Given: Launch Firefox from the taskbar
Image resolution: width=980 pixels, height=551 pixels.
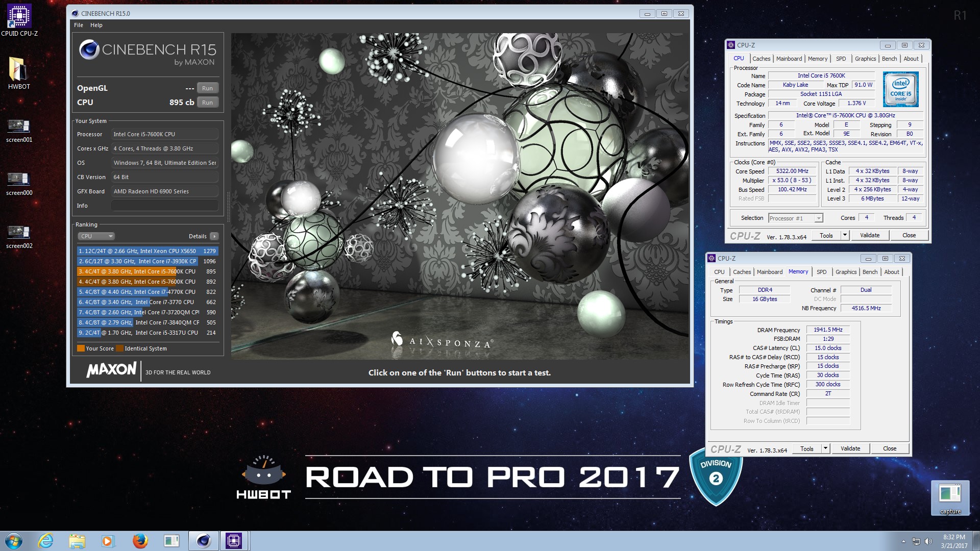Looking at the screenshot, I should (x=140, y=541).
